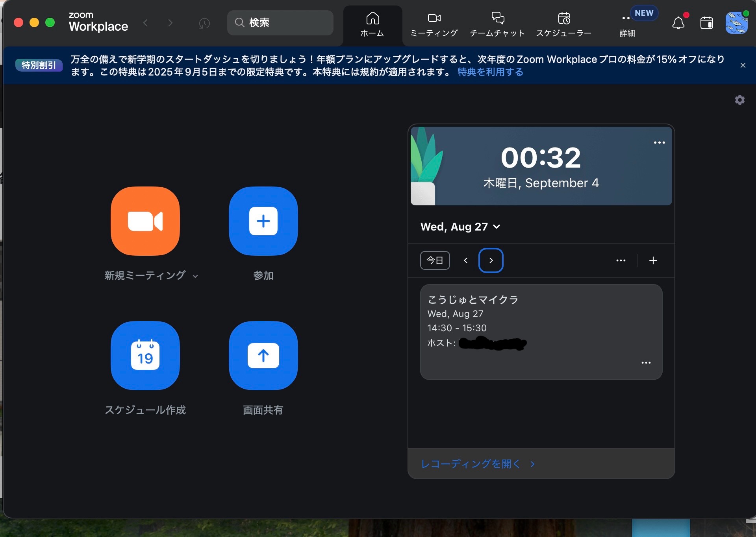Screen dimensions: 756x537
Task: Click the 14:30 - 15:30 time text
Action: coord(457,328)
